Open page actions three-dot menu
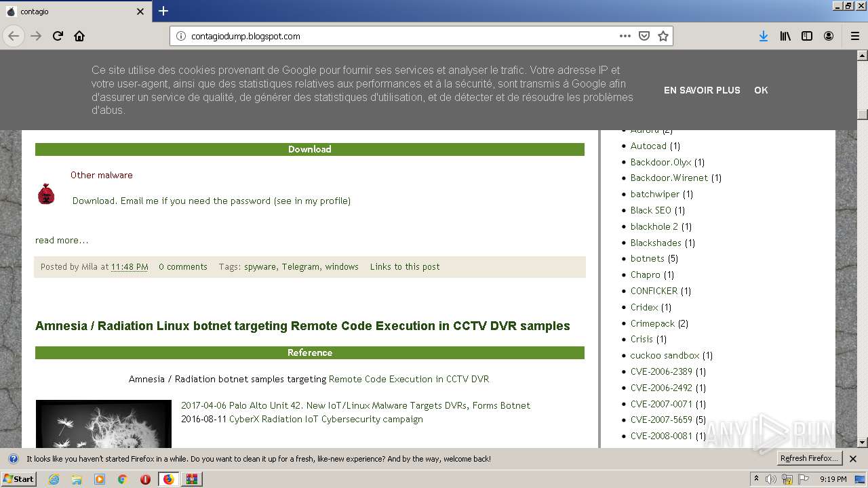 click(x=625, y=36)
